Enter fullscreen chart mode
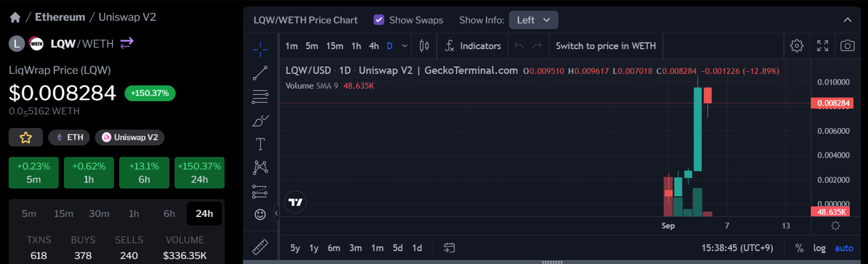The image size is (868, 264). (822, 46)
